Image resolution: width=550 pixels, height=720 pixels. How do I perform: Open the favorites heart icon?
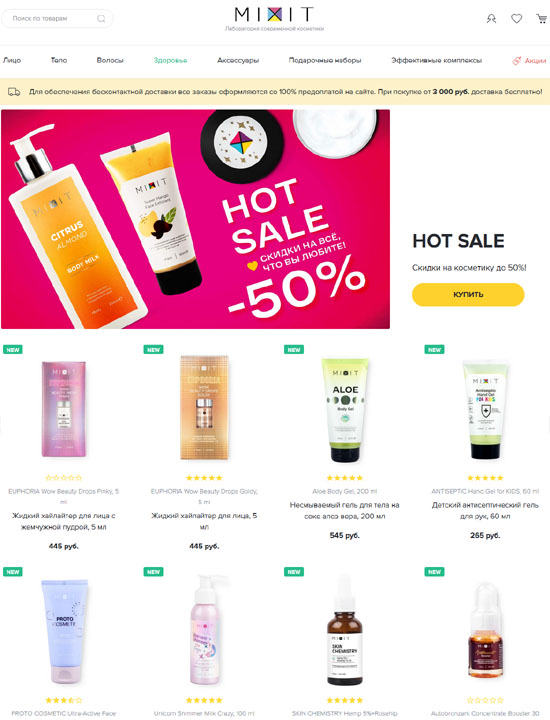pos(516,18)
